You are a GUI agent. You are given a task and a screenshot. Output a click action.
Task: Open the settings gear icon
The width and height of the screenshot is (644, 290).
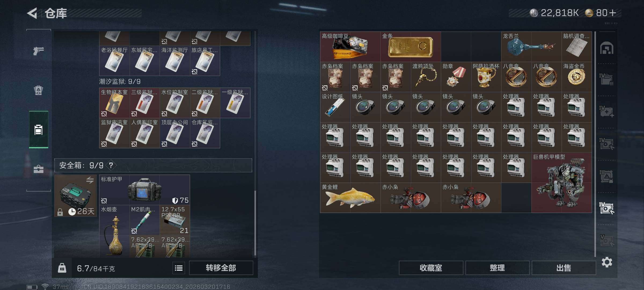pyautogui.click(x=607, y=262)
